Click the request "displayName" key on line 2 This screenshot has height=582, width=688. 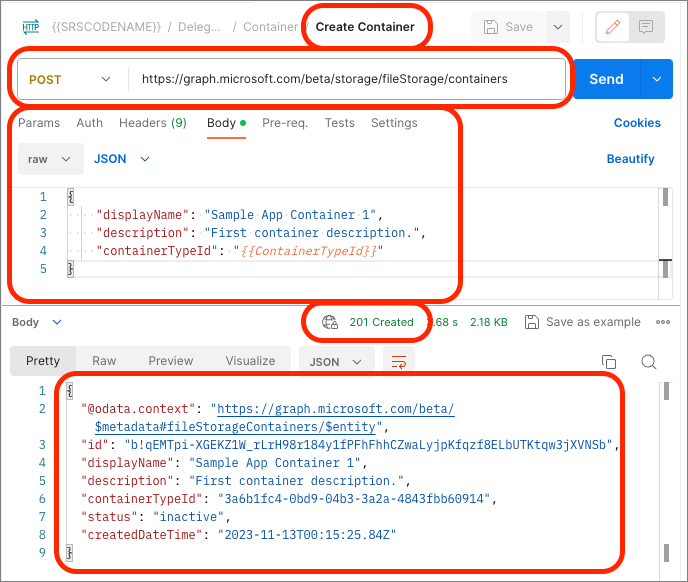tap(142, 215)
